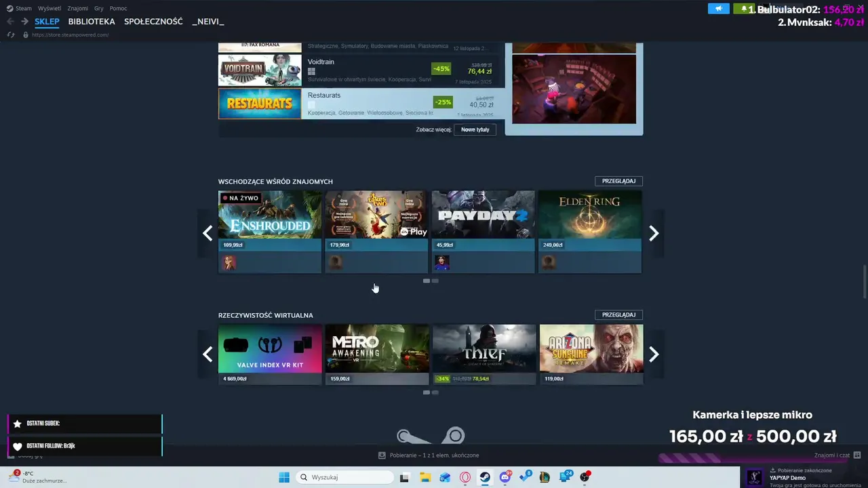Click the Steam taskbar icon
The height and width of the screenshot is (488, 868).
coord(485,477)
